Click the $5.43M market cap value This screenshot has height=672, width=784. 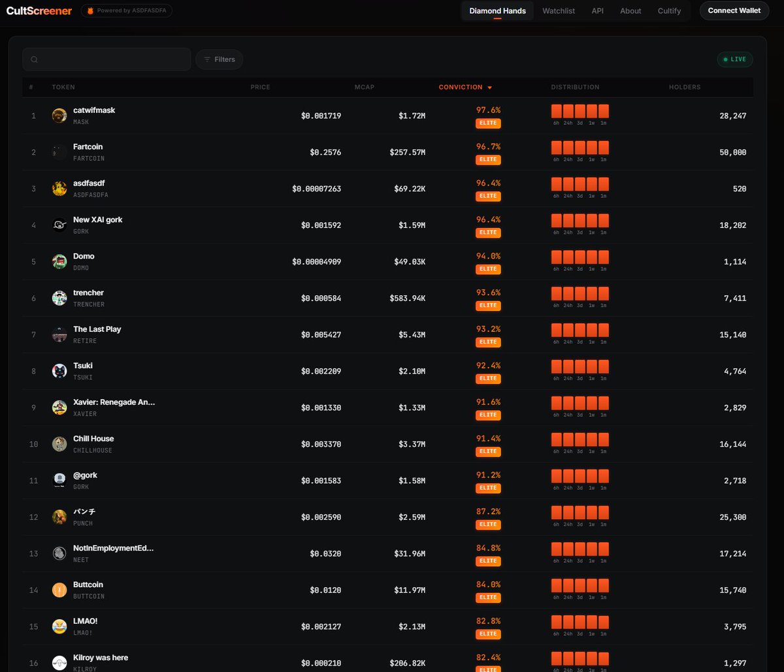(412, 335)
